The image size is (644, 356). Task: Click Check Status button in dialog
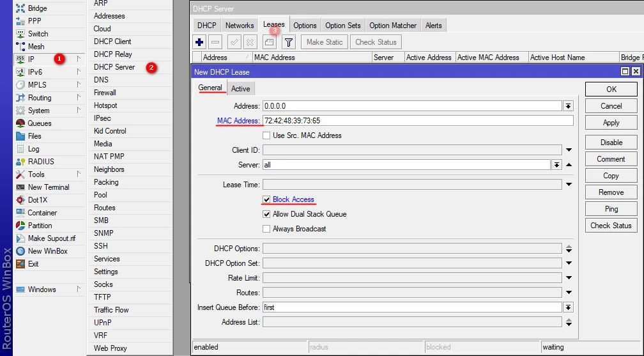(611, 226)
